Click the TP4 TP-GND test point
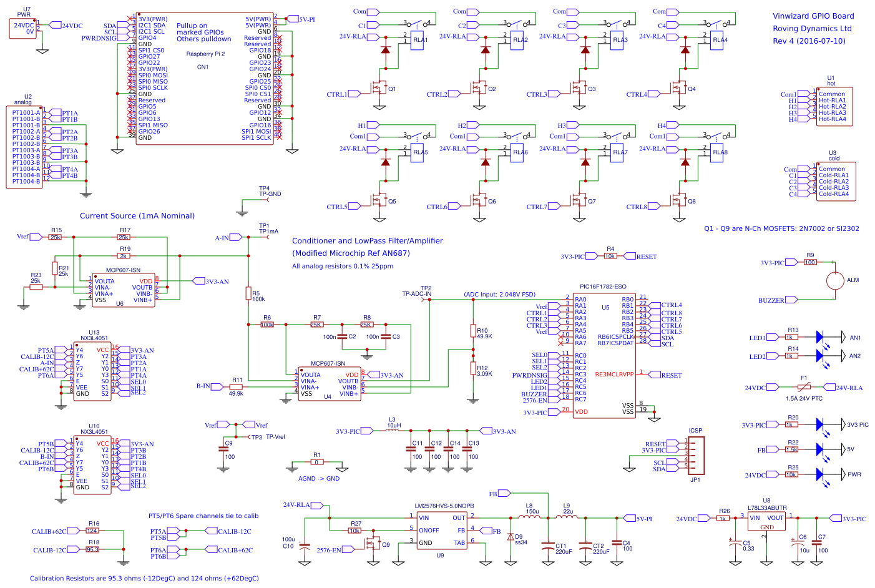The image size is (875, 588). pos(268,200)
